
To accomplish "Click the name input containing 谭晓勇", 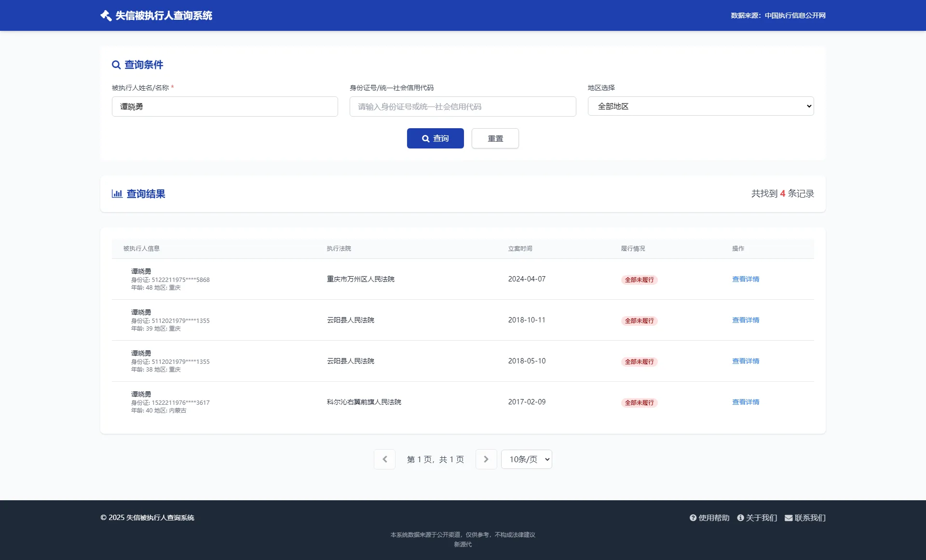I will pos(225,107).
